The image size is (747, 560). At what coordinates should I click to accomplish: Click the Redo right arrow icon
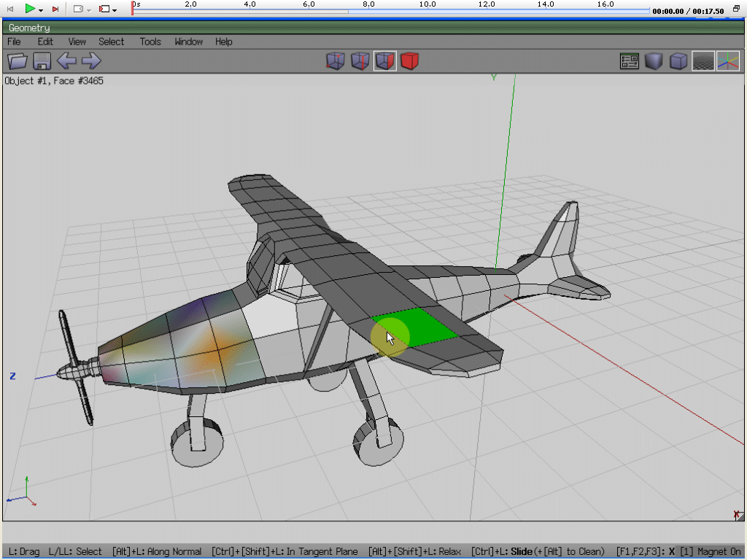point(90,61)
